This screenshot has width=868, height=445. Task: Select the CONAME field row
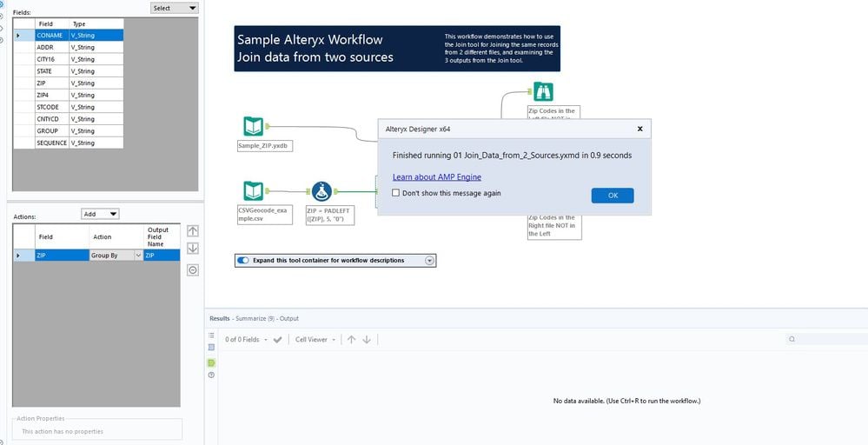[68, 36]
